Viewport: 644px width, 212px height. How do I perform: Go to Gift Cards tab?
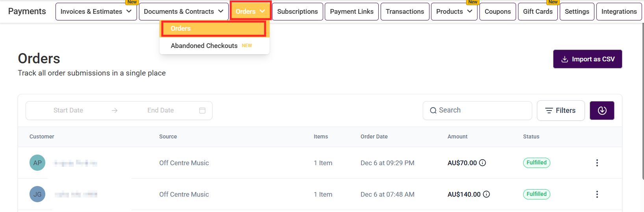538,11
